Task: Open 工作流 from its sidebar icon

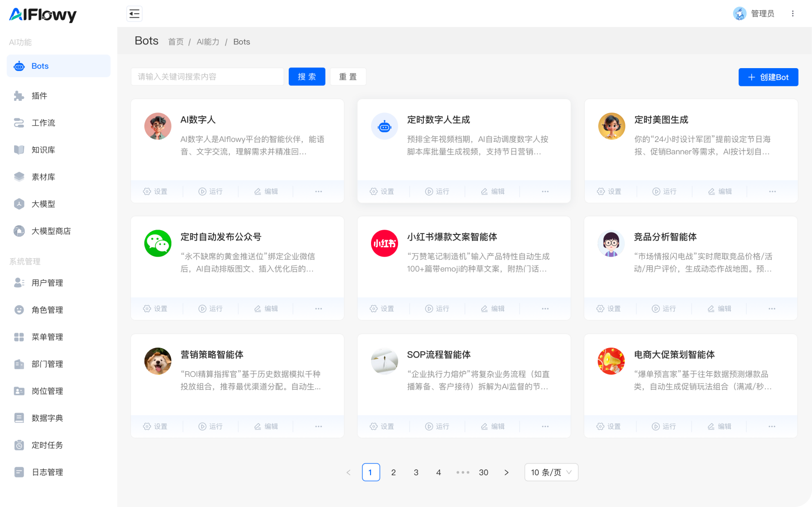Action: pyautogui.click(x=19, y=123)
